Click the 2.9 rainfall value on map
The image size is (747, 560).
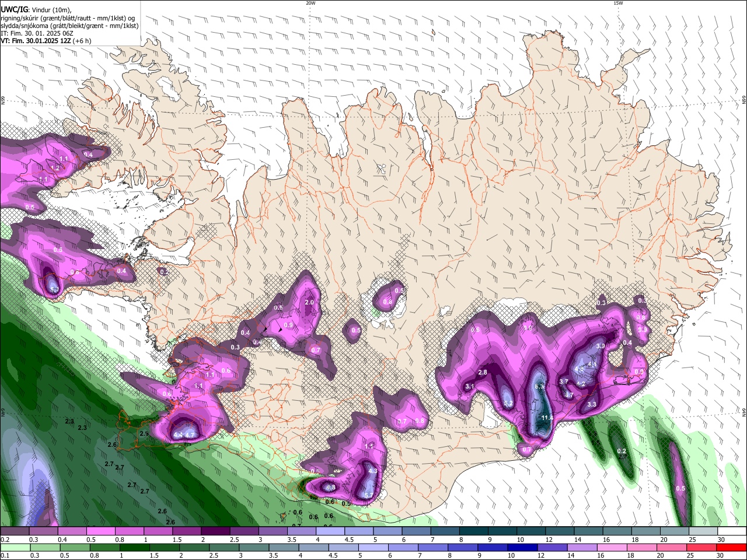[144, 433]
